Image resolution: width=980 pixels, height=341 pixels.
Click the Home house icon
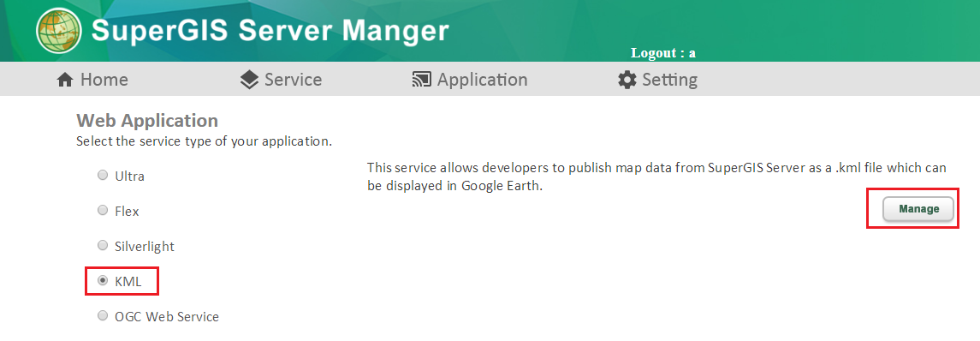click(x=65, y=80)
